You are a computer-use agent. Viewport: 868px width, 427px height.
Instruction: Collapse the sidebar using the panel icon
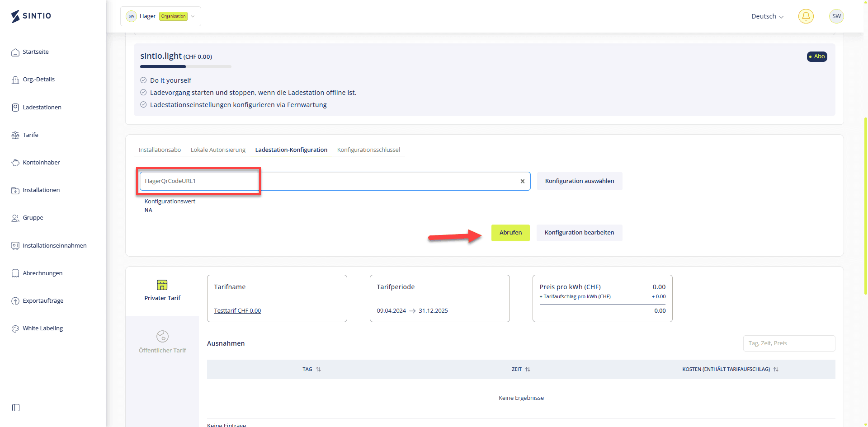16,408
